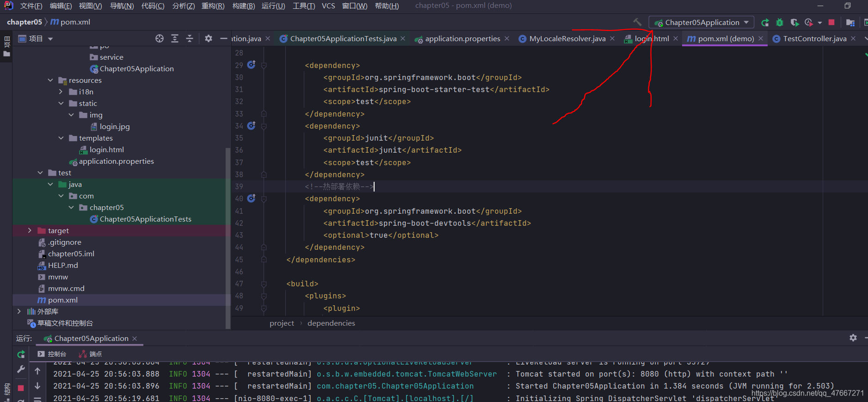Viewport: 868px width, 402px height.
Task: Expand the target folder
Action: pyautogui.click(x=30, y=230)
